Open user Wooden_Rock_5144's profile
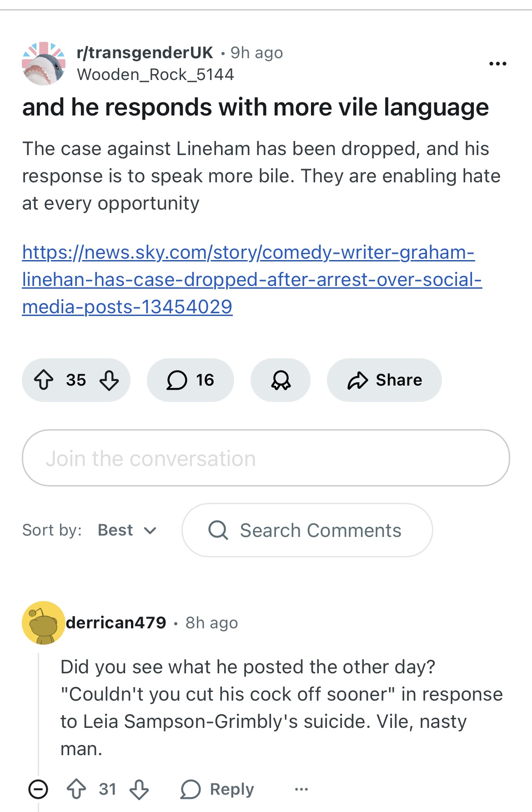532x812 pixels. [156, 75]
